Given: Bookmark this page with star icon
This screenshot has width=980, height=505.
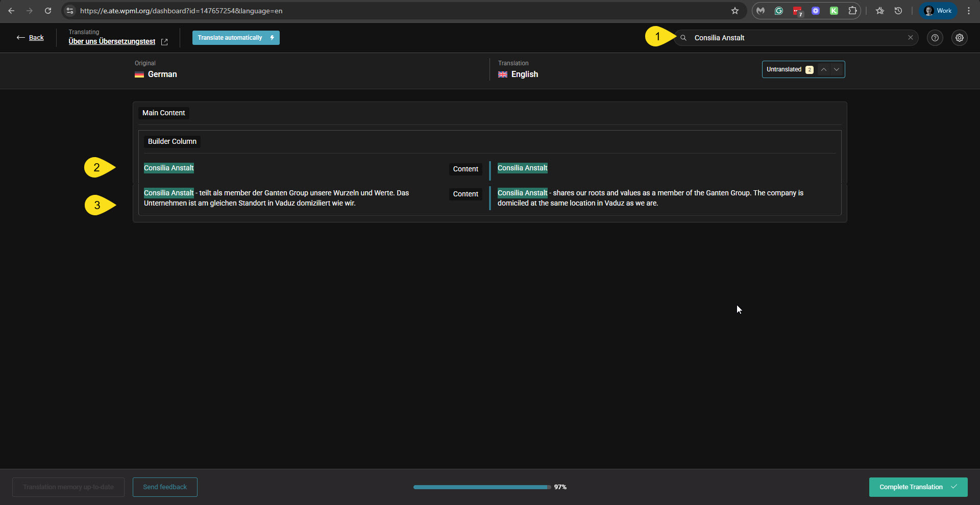Looking at the screenshot, I should [x=734, y=11].
